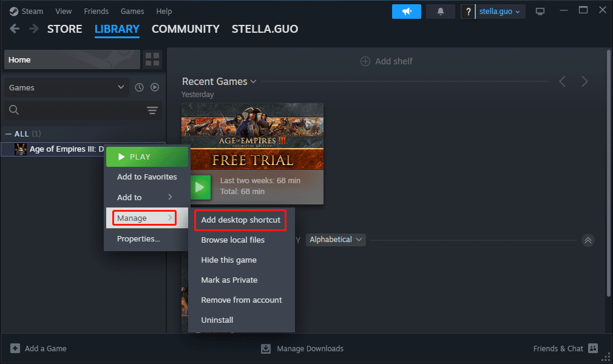Open the COMMUNITY tab
This screenshot has width=613, height=364.
(186, 29)
